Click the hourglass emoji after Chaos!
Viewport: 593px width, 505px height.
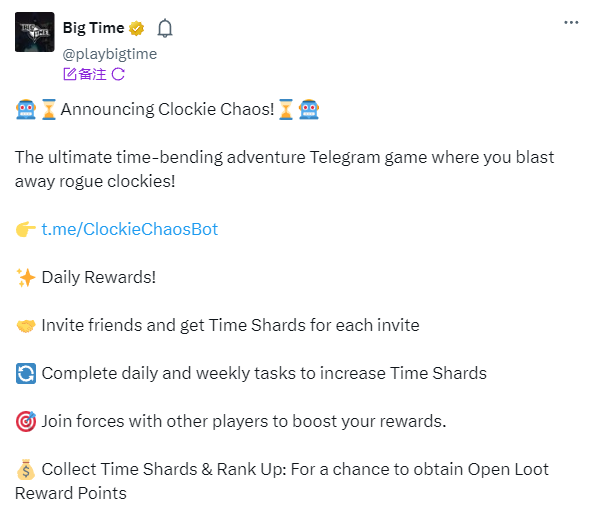[286, 110]
